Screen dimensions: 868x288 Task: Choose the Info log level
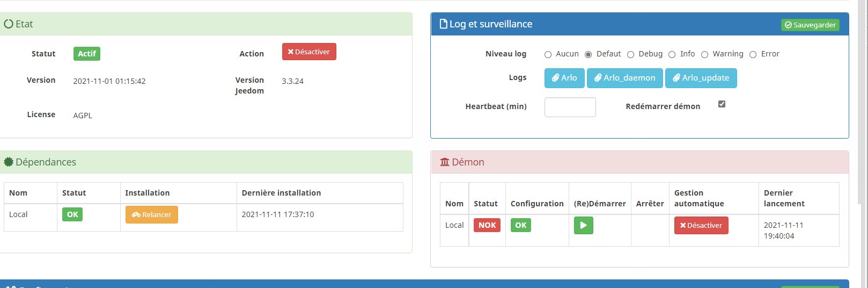(672, 54)
